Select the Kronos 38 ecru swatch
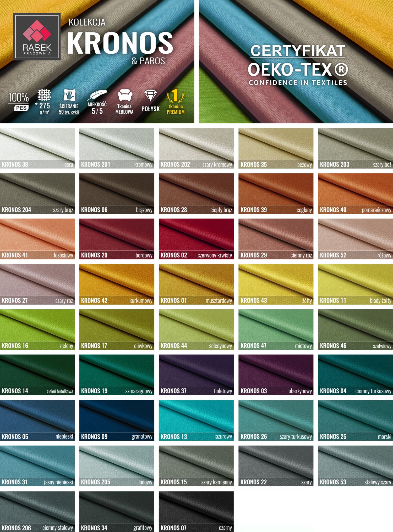 [x=37, y=148]
